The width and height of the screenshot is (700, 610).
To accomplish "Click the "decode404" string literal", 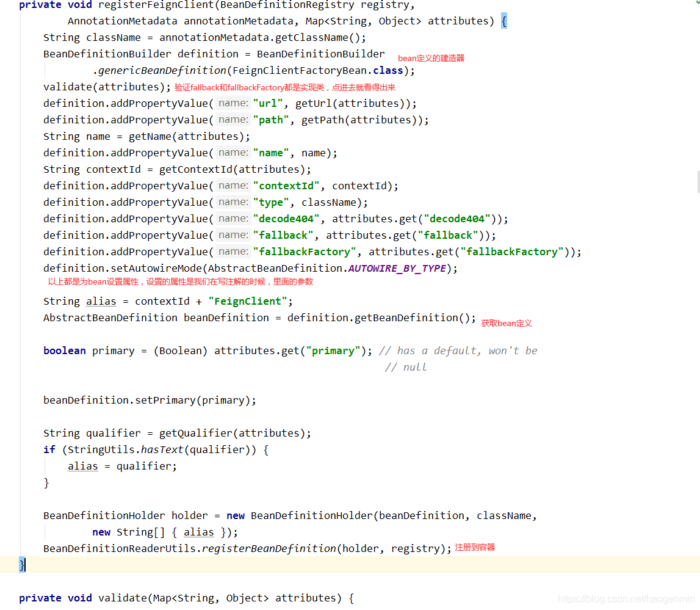I will (286, 218).
